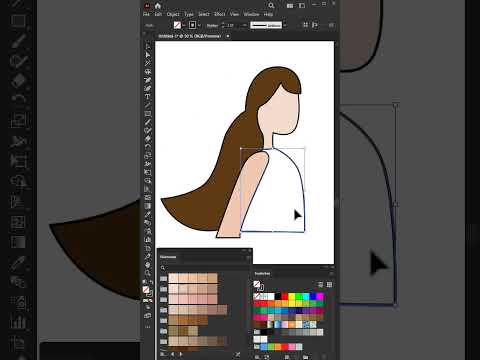This screenshot has width=480, height=360.
Task: Open Swatch Libraries menu at panel bottom
Action: [x=163, y=354]
